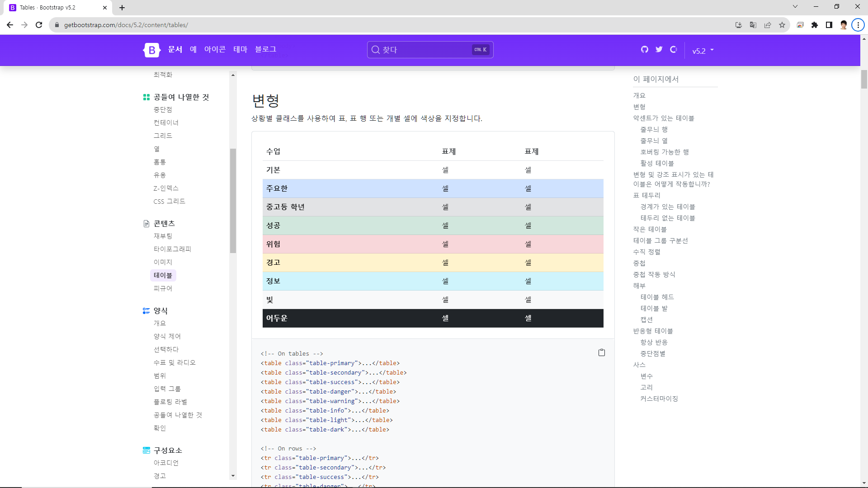Open the Twitter icon link

(659, 50)
